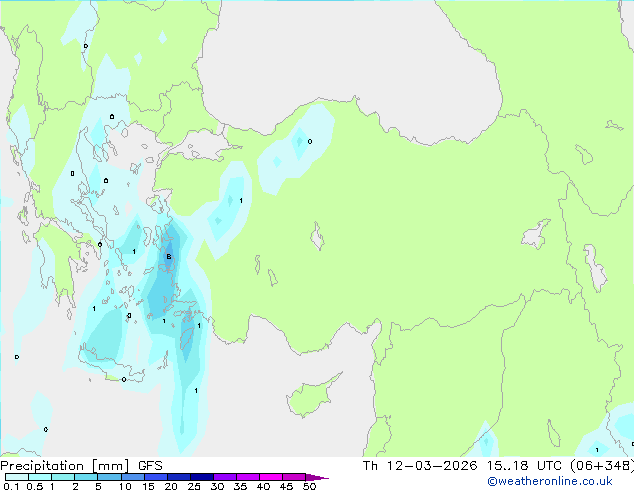
Task: Click the '(06+348)' forecast run text
Action: pos(602,466)
